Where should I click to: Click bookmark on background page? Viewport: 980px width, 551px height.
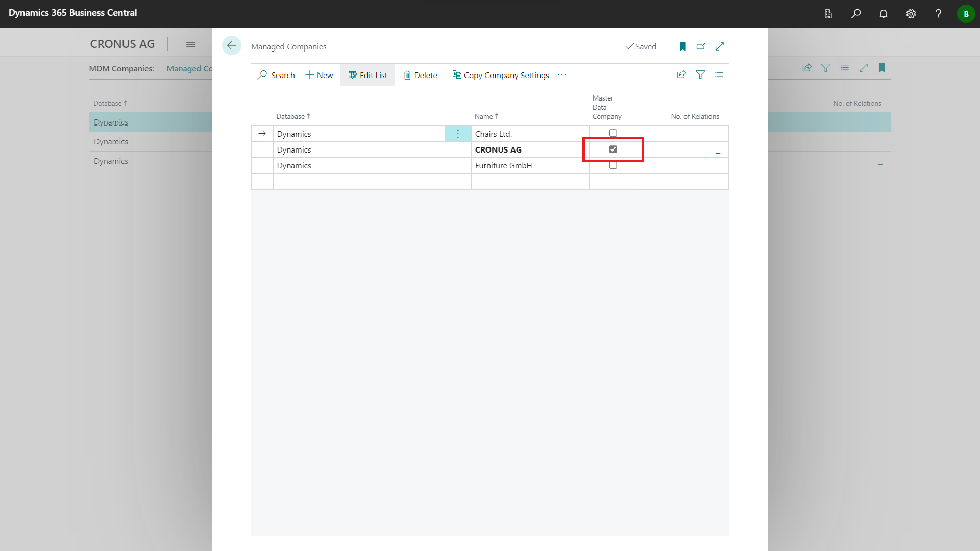pyautogui.click(x=882, y=68)
